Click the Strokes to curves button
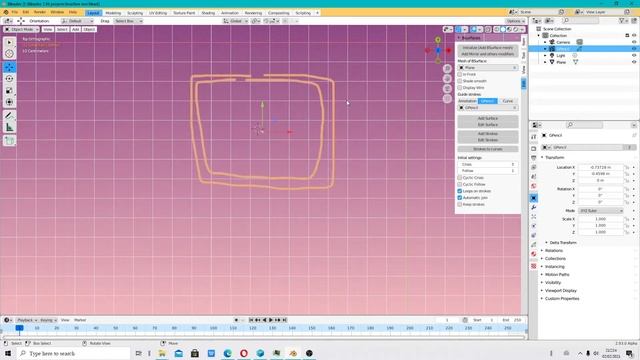The height and width of the screenshot is (360, 640). [x=488, y=149]
